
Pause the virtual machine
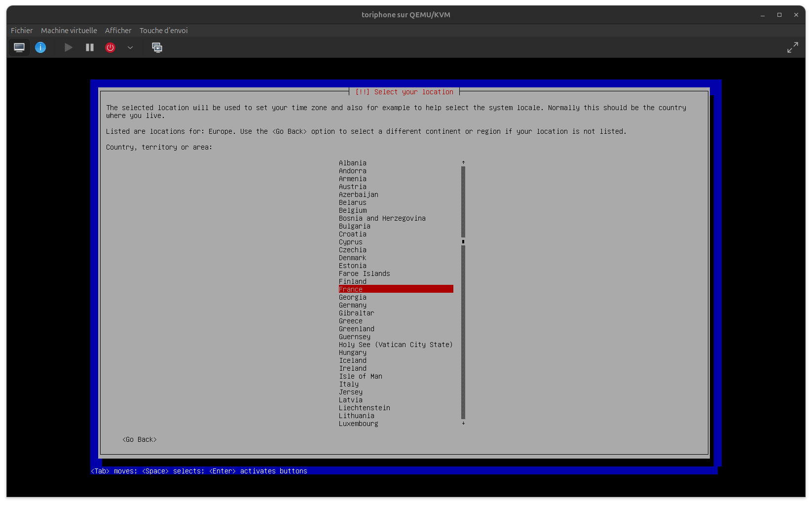pyautogui.click(x=89, y=47)
